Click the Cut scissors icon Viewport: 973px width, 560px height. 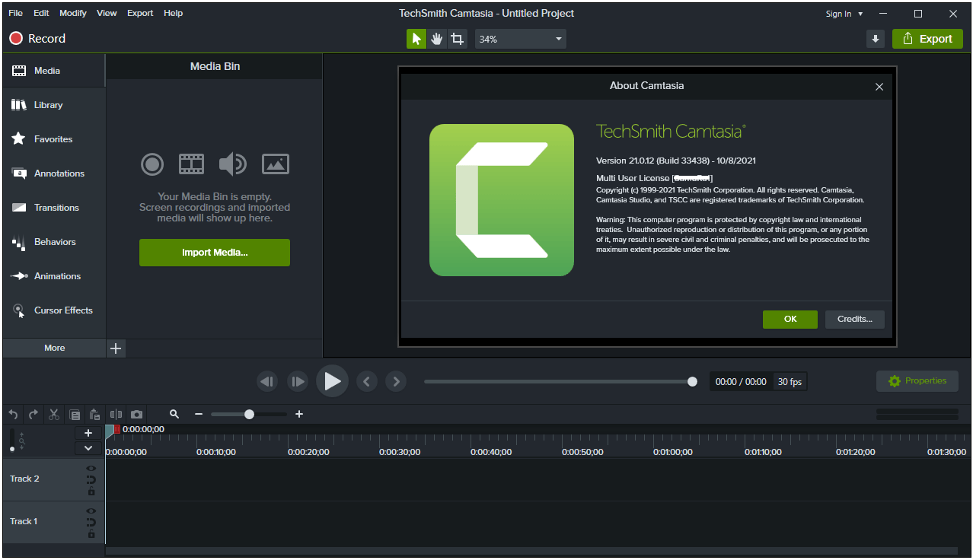click(54, 415)
